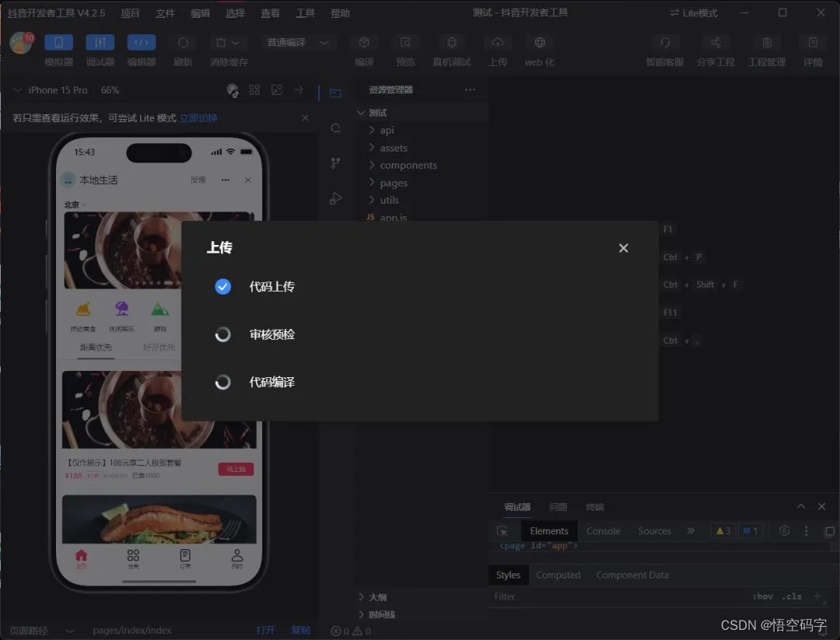This screenshot has width=840, height=640.
Task: Open smart customer service (智能客服) icon
Action: [x=665, y=42]
